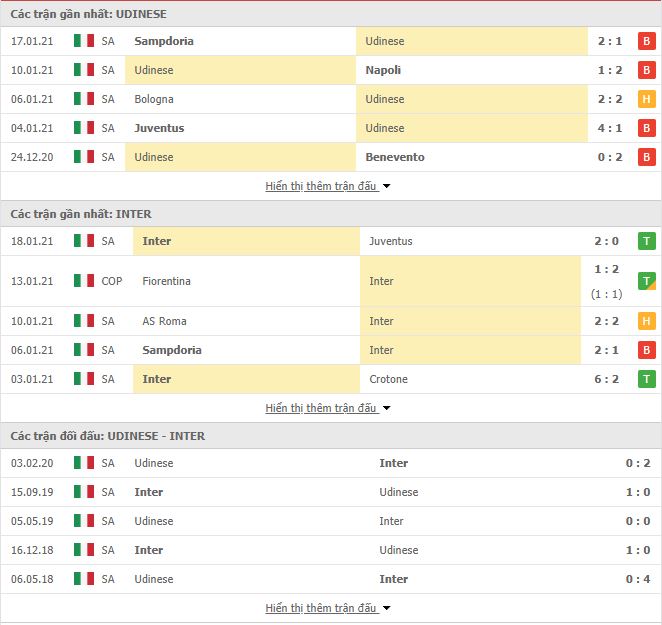
Task: Click the green T badge for Inter–Juventus
Action: pos(646,241)
